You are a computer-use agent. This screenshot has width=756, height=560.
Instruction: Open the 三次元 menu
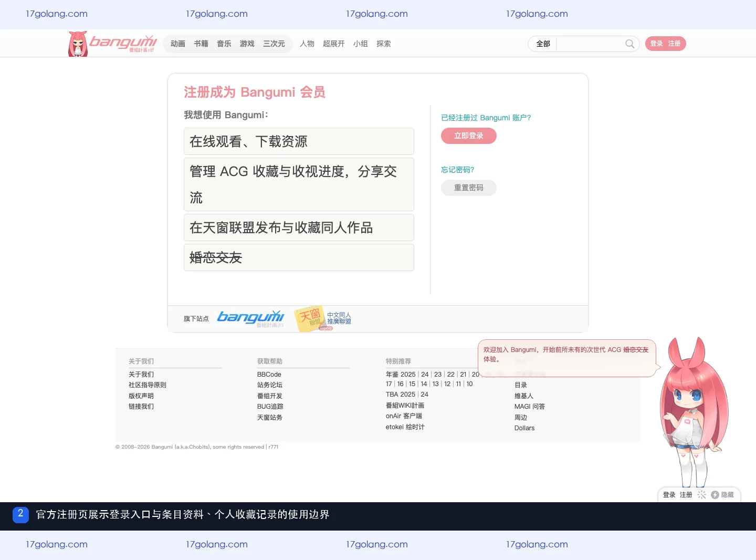click(x=274, y=44)
